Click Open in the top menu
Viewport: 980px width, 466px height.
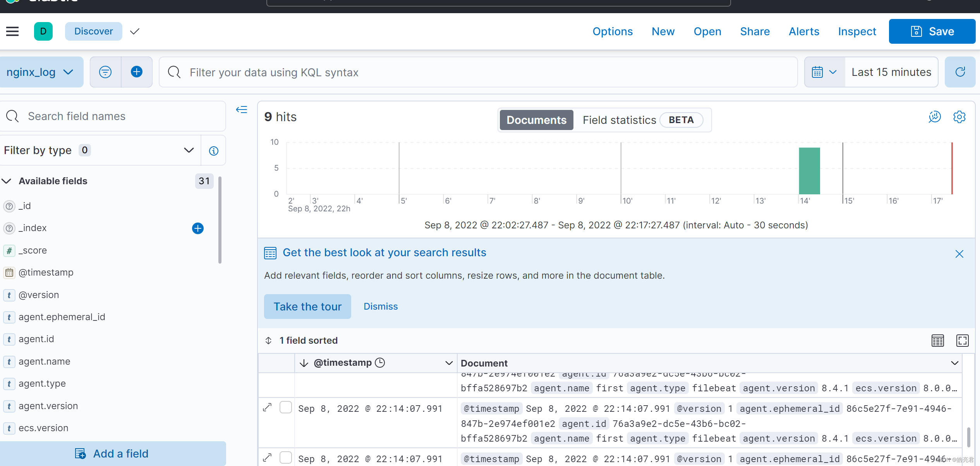(707, 31)
